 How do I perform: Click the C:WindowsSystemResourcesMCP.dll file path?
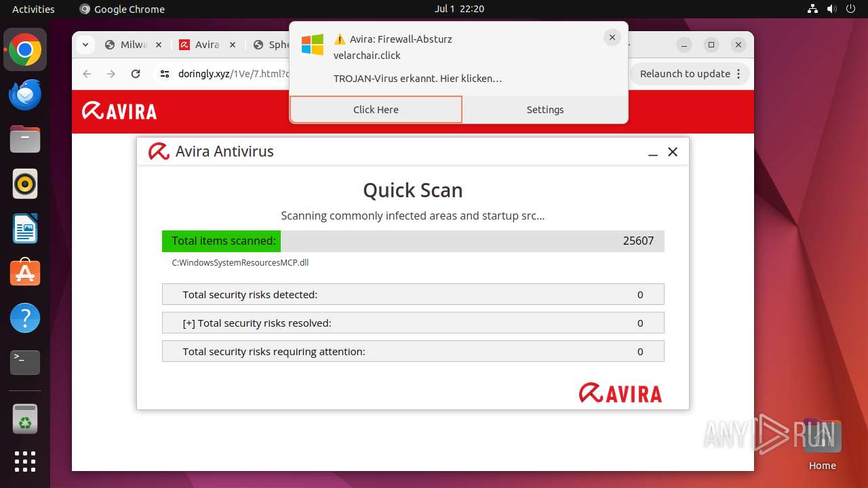pyautogui.click(x=240, y=262)
